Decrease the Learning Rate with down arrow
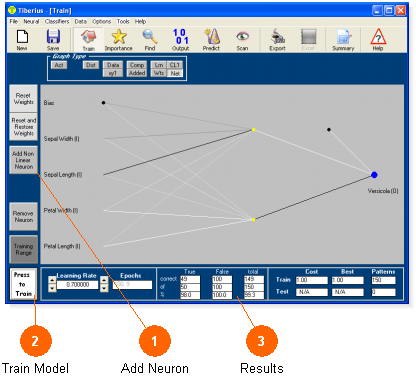Image resolution: width=416 pixels, height=378 pixels. click(52, 288)
